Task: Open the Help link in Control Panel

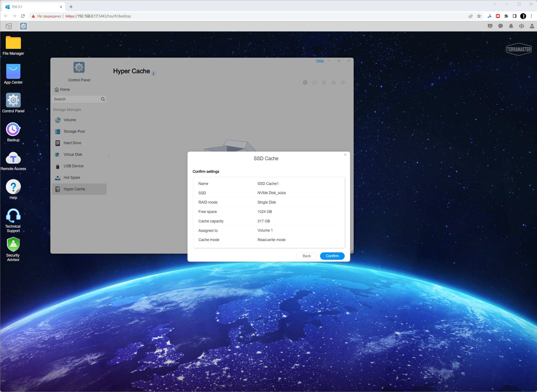Action: [320, 61]
